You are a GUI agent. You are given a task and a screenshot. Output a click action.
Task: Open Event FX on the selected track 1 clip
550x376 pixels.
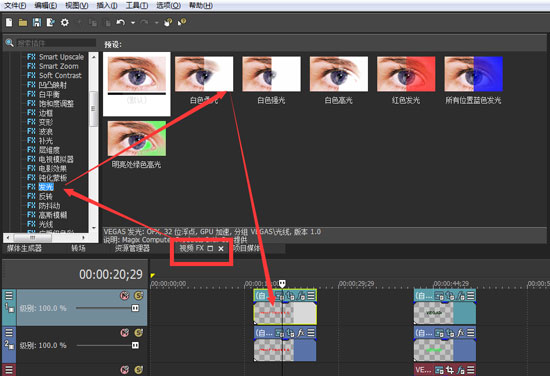301,296
